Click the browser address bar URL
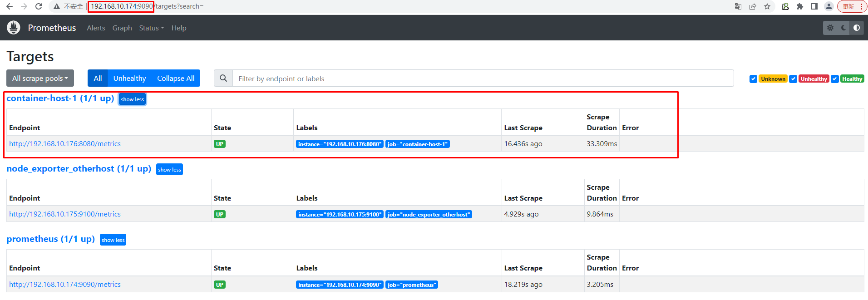 tap(147, 6)
